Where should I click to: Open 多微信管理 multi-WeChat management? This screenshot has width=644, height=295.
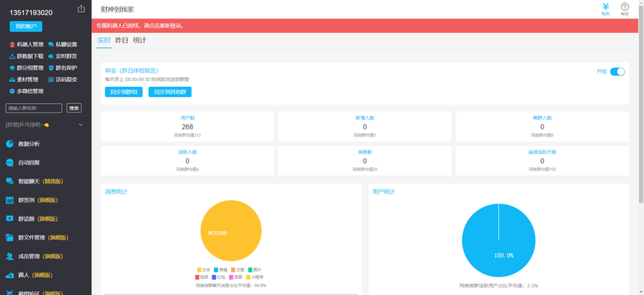(27, 91)
